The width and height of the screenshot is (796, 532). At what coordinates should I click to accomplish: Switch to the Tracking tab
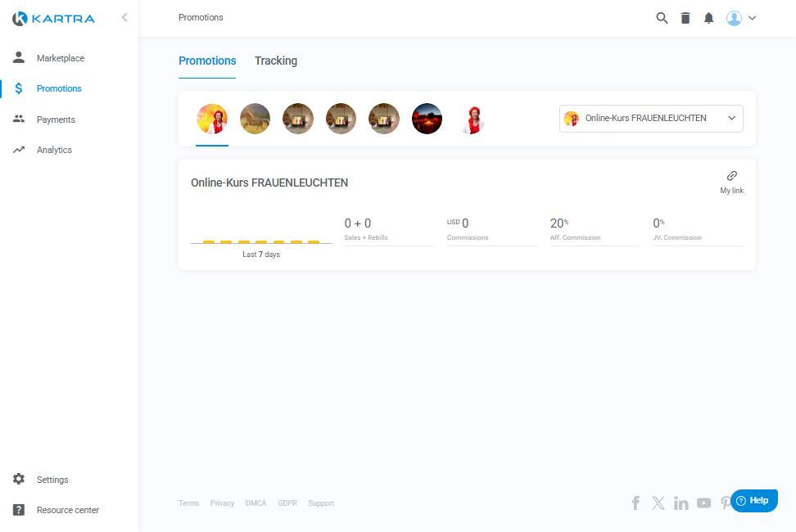(x=276, y=61)
